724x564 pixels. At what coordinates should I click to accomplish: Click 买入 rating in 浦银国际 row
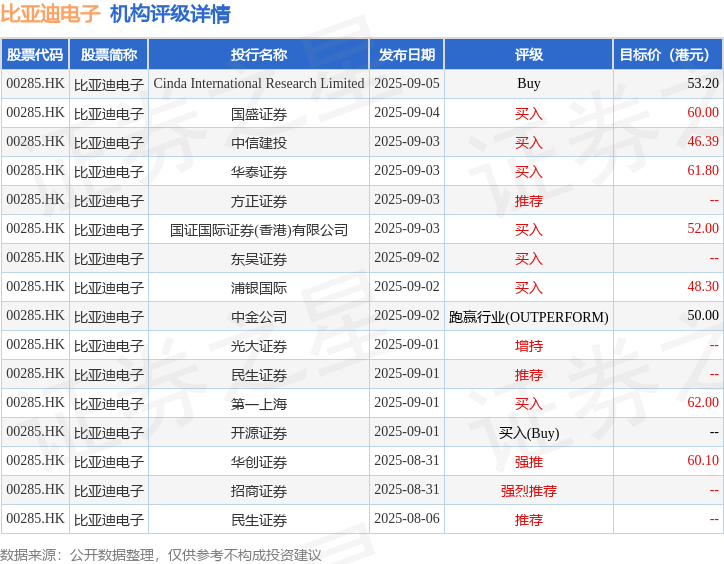coord(529,287)
